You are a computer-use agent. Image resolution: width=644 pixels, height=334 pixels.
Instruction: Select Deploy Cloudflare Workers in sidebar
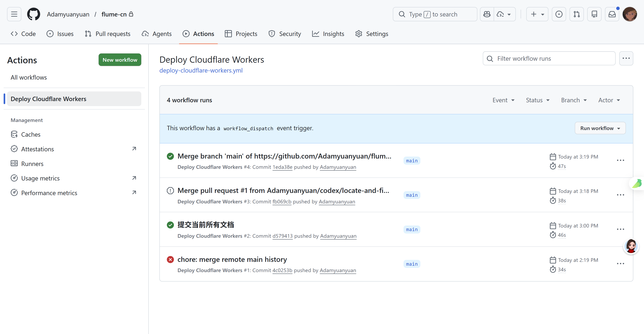pyautogui.click(x=74, y=99)
